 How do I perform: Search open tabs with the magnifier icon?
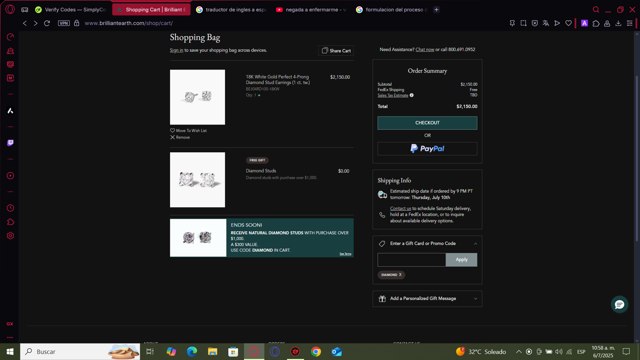tap(596, 9)
